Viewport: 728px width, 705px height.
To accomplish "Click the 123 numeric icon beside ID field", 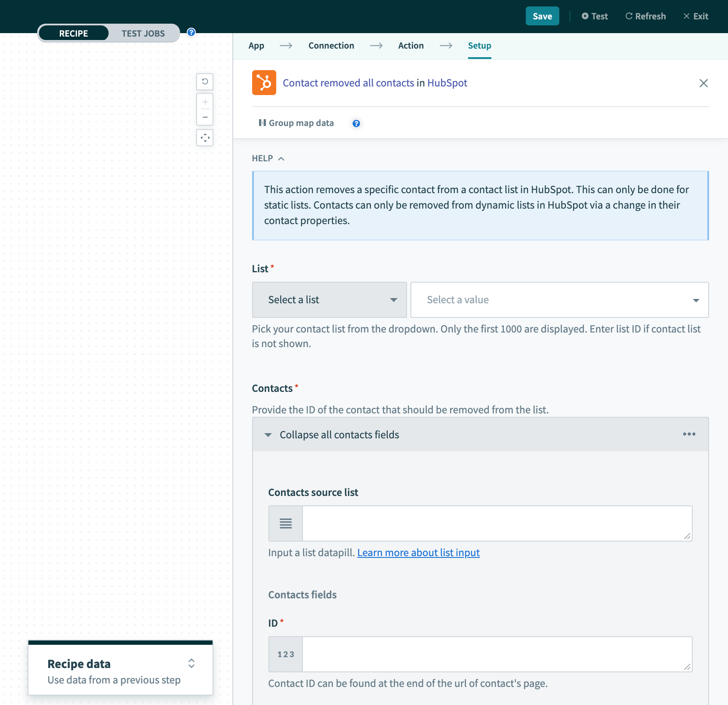I will pyautogui.click(x=285, y=654).
